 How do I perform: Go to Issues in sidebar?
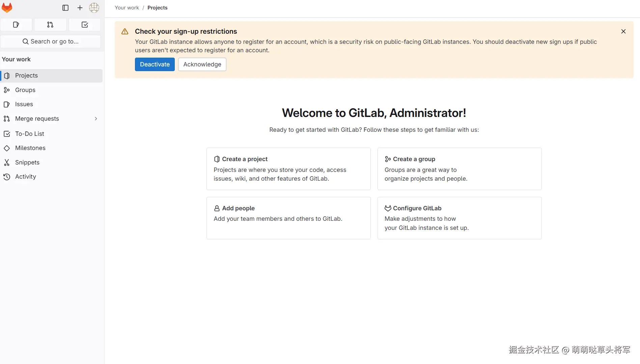(24, 104)
